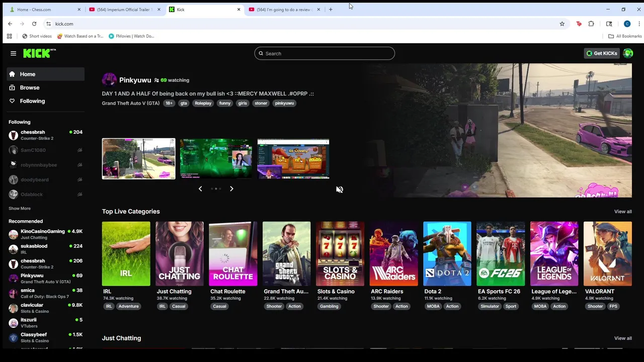644x362 pixels.
Task: Open the Just Chatting category card
Action: pos(180,254)
